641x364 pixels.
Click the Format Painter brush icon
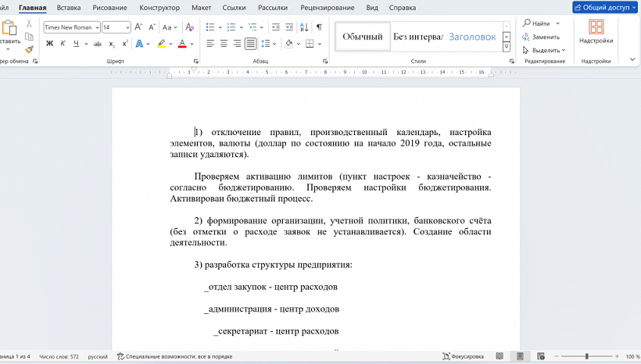[x=29, y=49]
